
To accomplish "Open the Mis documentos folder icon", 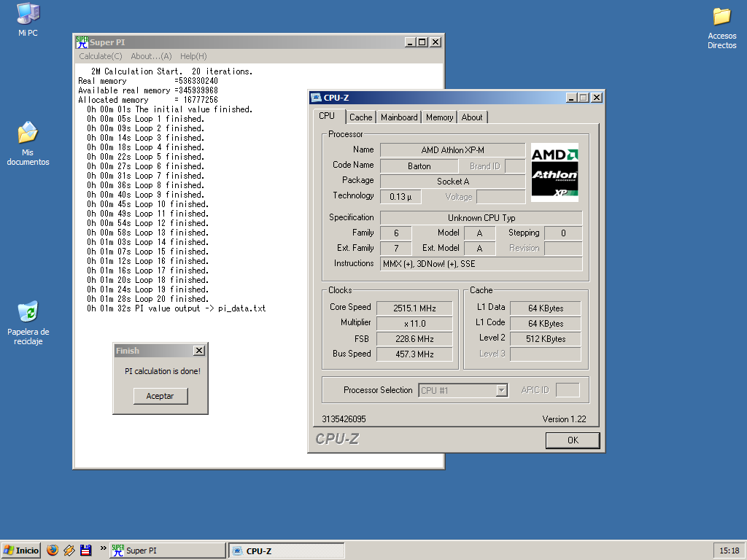I will pyautogui.click(x=28, y=133).
